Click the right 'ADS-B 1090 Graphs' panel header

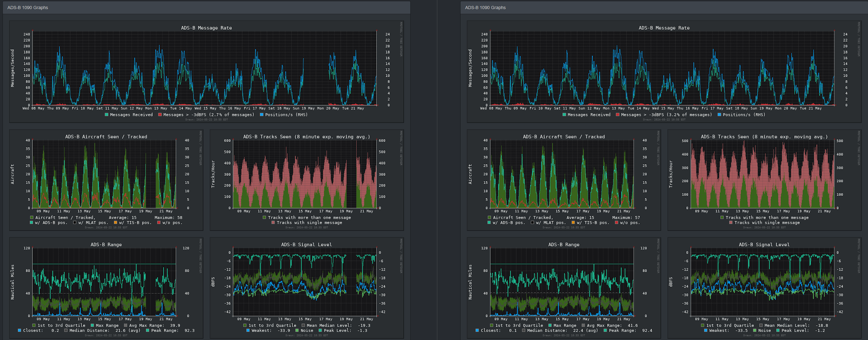(664, 7)
